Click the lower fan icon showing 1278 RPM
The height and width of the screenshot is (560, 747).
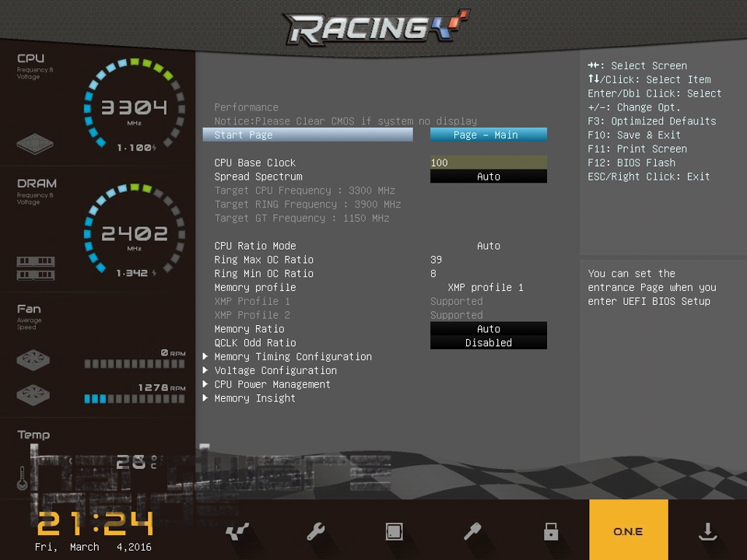pyautogui.click(x=33, y=395)
